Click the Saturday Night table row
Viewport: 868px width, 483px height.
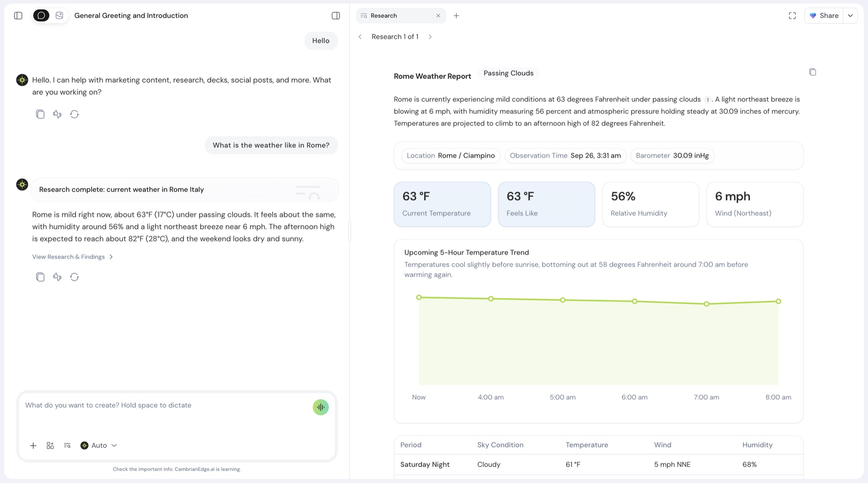click(x=598, y=465)
